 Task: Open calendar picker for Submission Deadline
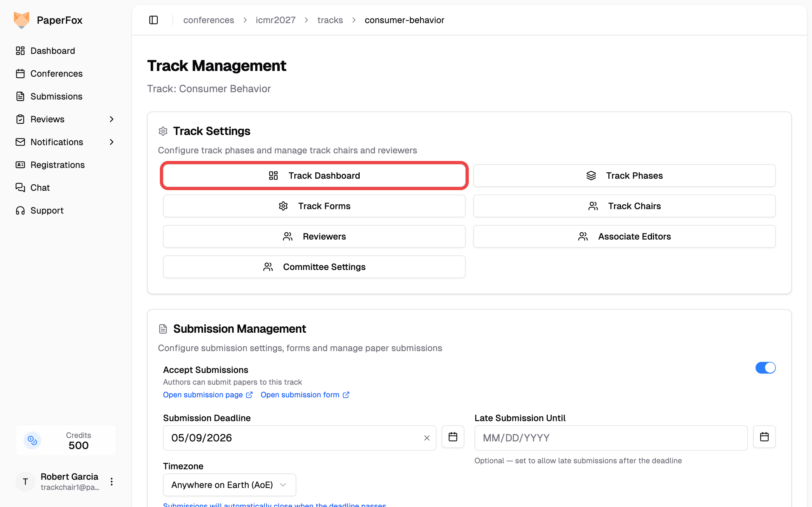click(x=453, y=437)
